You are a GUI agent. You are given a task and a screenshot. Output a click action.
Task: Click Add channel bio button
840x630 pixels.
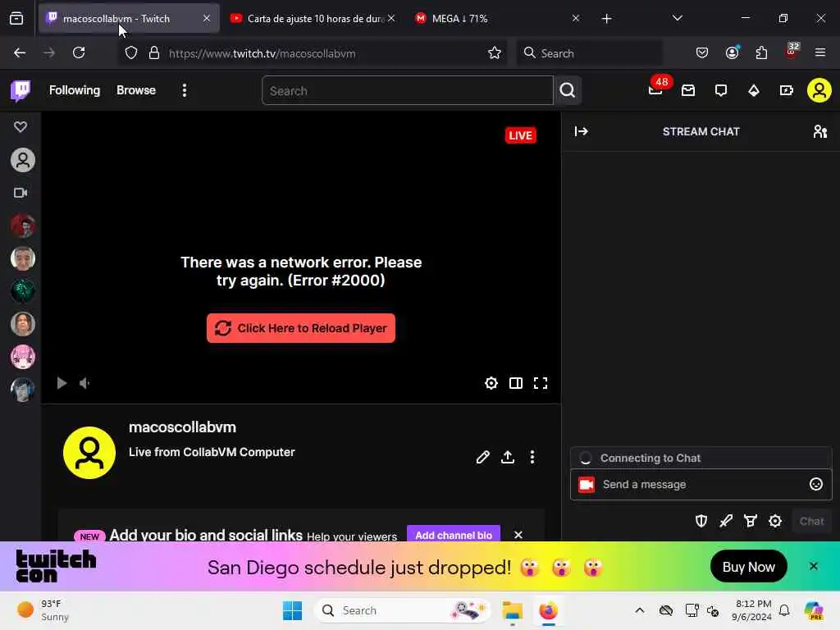454,534
